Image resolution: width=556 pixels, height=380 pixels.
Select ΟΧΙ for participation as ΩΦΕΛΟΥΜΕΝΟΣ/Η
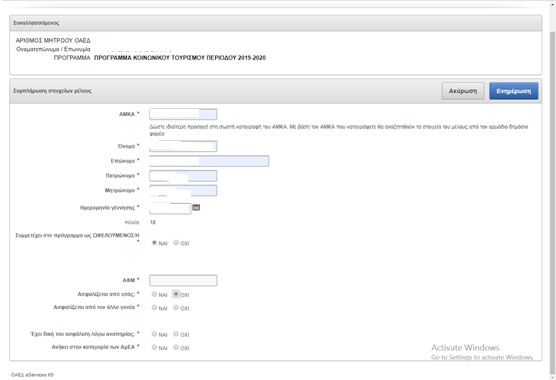(176, 243)
